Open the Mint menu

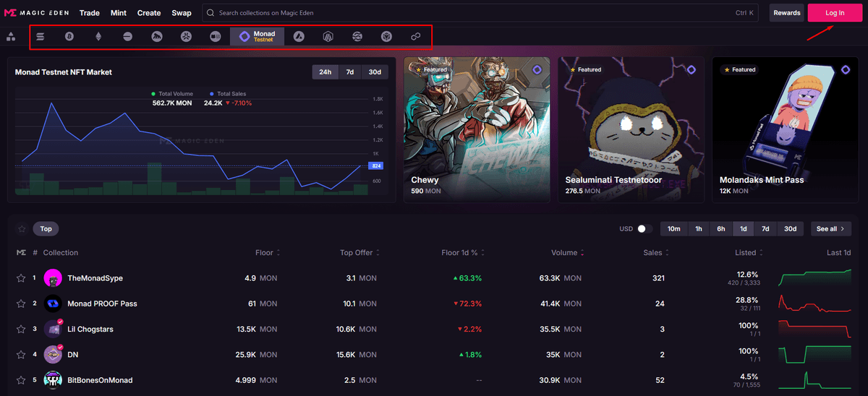pyautogui.click(x=119, y=13)
